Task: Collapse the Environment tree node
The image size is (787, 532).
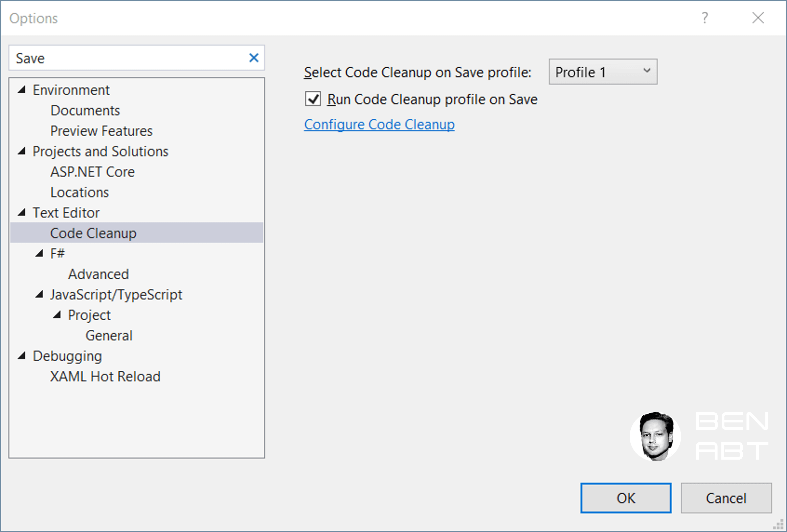Action: [22, 90]
